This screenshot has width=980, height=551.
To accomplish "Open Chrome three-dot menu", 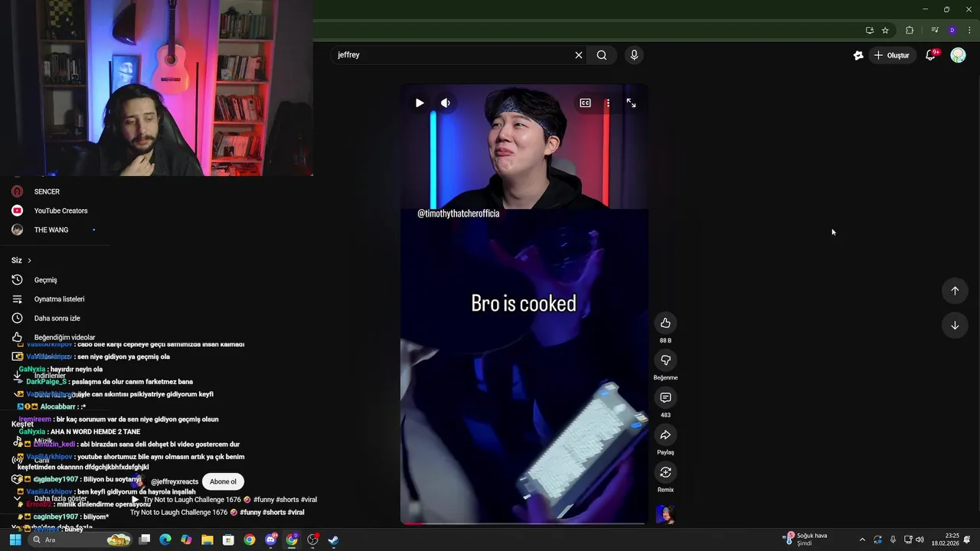I will (969, 31).
